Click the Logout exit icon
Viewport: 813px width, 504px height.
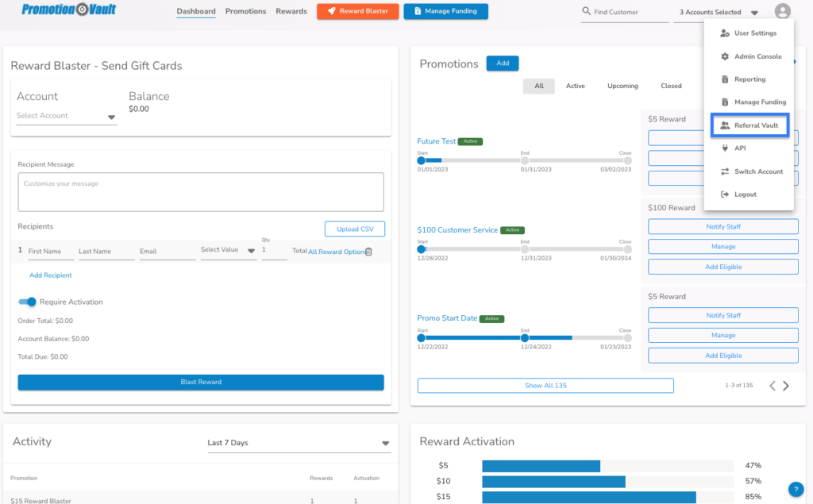click(x=725, y=194)
